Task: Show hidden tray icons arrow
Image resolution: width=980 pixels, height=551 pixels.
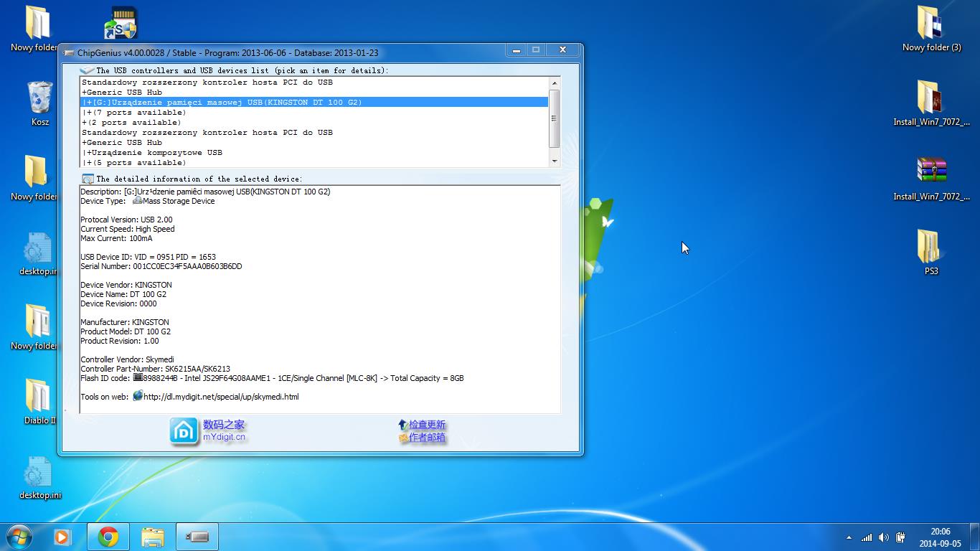Action: coord(849,537)
